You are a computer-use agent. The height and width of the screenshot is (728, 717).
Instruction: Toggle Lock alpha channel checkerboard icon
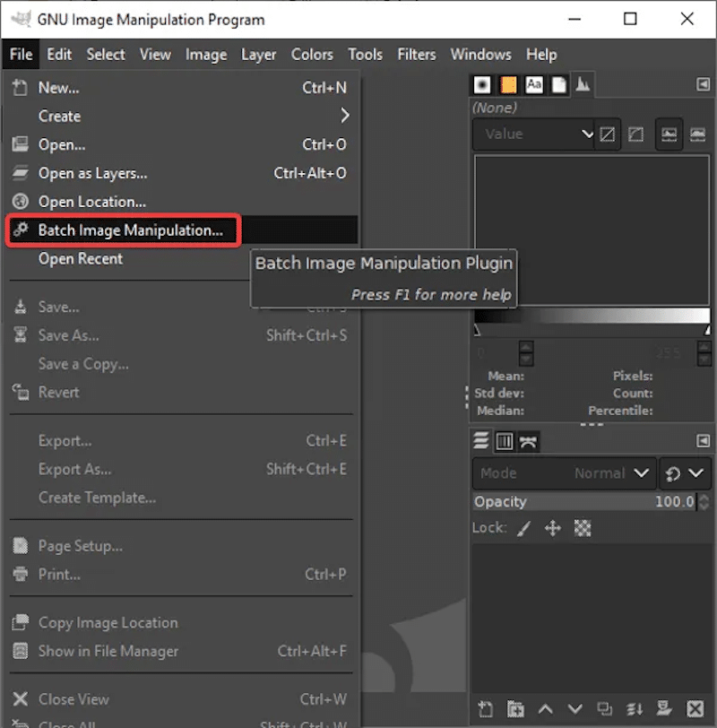(583, 528)
